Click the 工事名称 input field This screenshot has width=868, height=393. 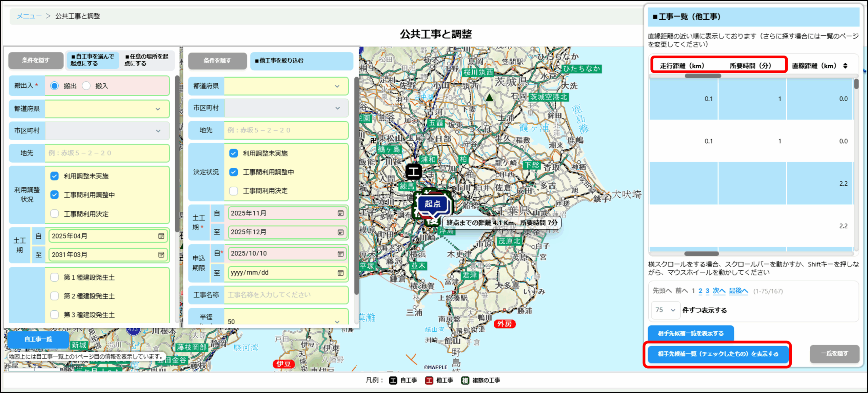coord(286,295)
